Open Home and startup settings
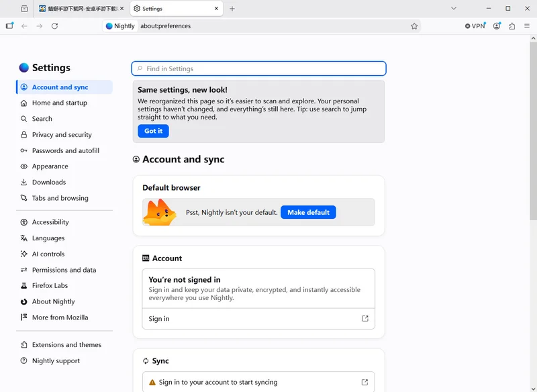 pos(64,103)
